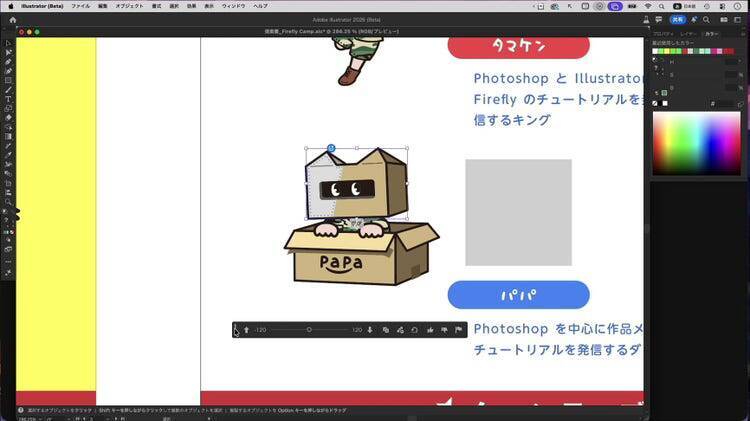Open the arrange documents icon

(x=724, y=20)
